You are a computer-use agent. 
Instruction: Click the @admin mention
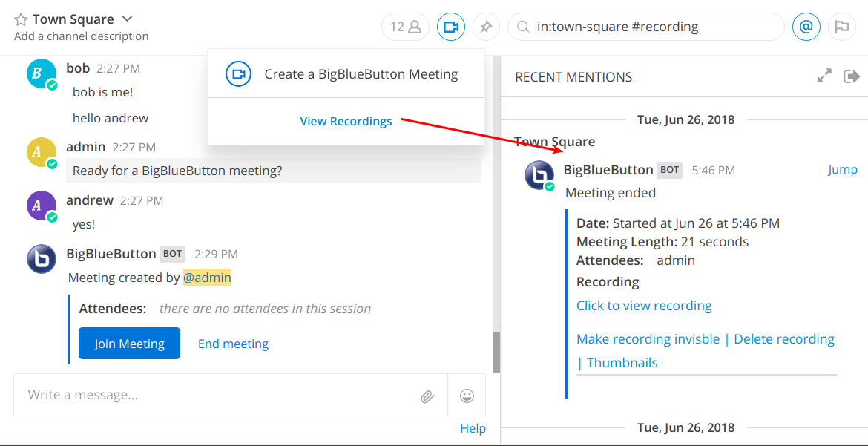pos(207,278)
